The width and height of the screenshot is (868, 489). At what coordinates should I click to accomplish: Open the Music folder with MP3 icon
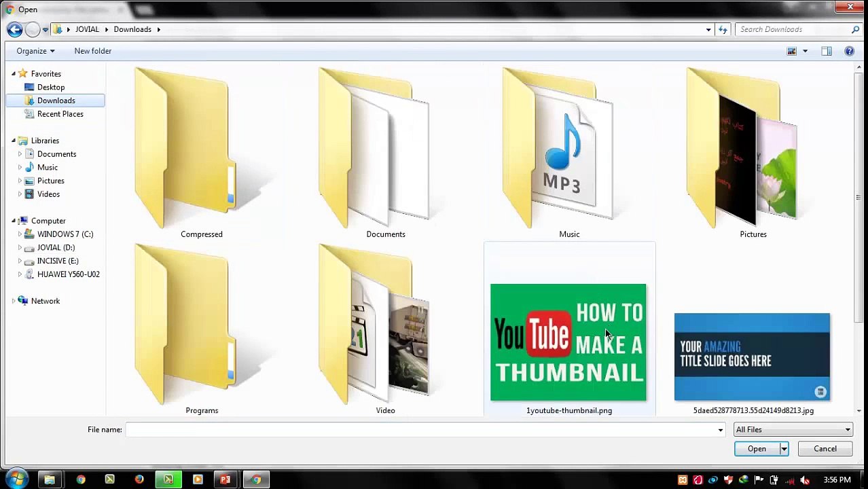[x=569, y=153]
